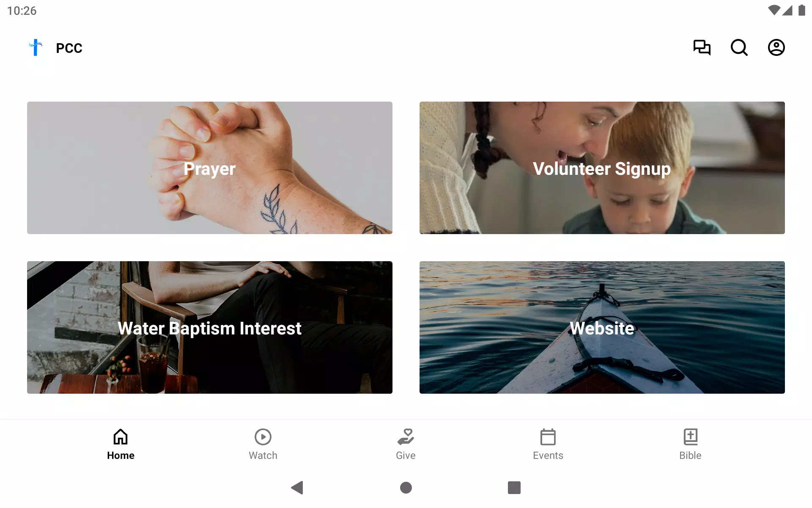Tap the Give heart-hand icon
Image resolution: width=812 pixels, height=508 pixels.
tap(406, 436)
